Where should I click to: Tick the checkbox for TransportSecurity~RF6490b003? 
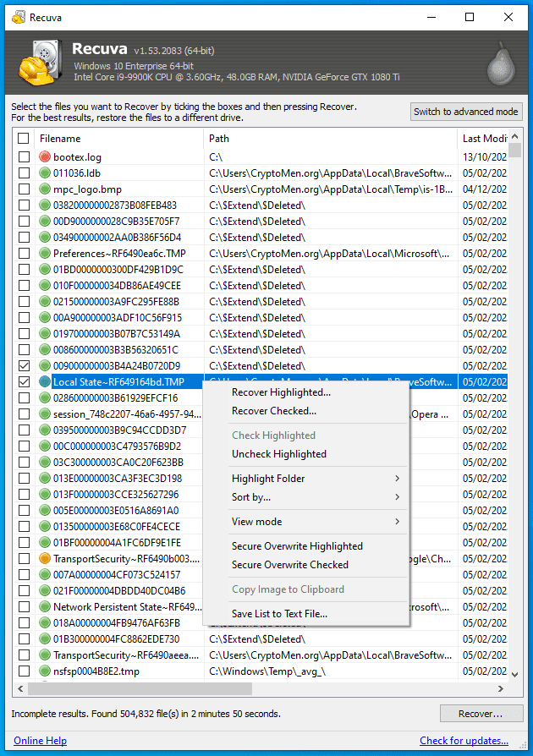(24, 558)
